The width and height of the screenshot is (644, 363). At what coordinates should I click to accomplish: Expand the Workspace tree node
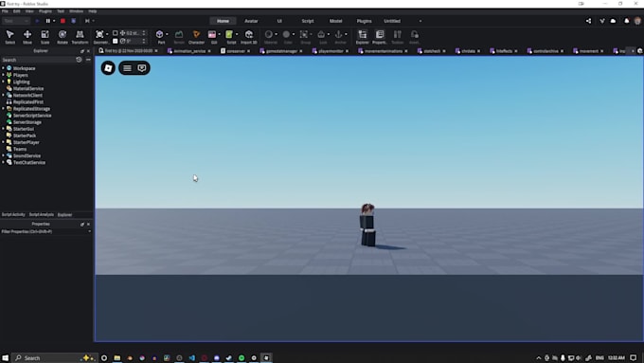point(3,68)
